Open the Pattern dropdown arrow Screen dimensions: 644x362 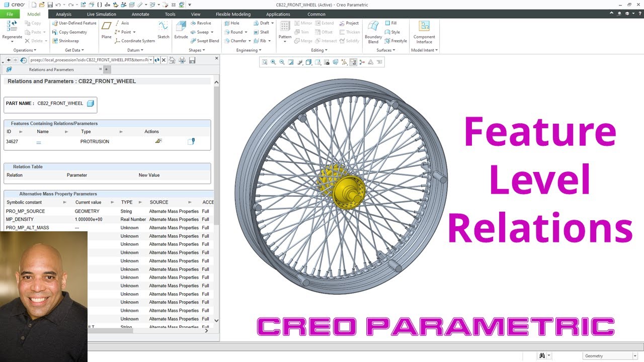coord(285,42)
